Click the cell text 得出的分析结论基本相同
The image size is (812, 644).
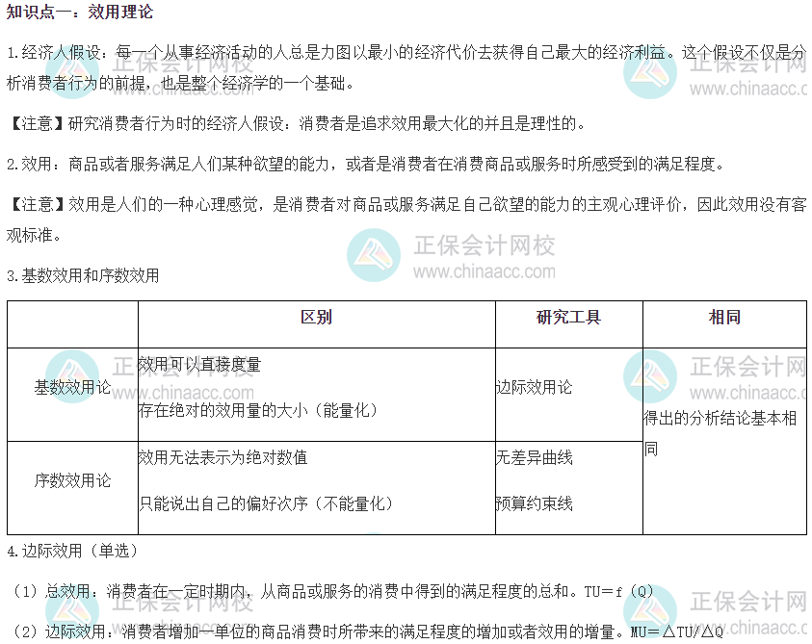coord(720,433)
